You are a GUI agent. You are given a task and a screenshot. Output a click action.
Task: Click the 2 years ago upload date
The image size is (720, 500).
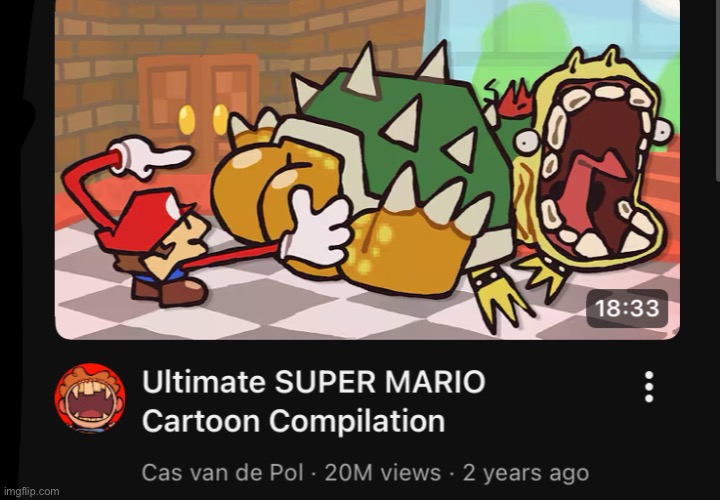pyautogui.click(x=526, y=473)
